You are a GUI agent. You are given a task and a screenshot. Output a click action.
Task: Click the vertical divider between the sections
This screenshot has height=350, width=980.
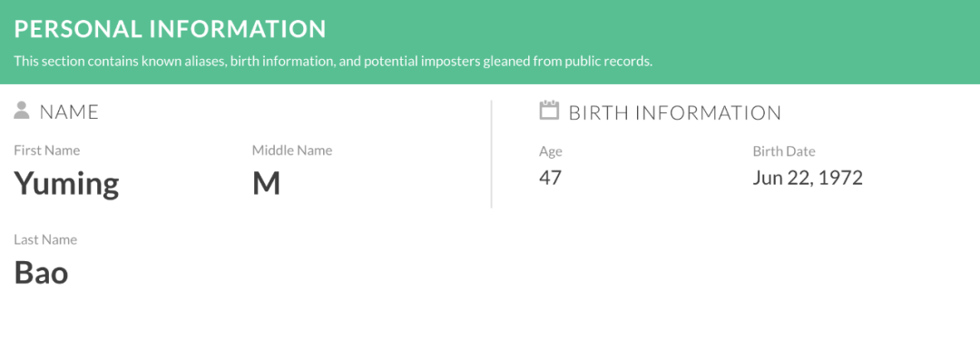coord(491,154)
